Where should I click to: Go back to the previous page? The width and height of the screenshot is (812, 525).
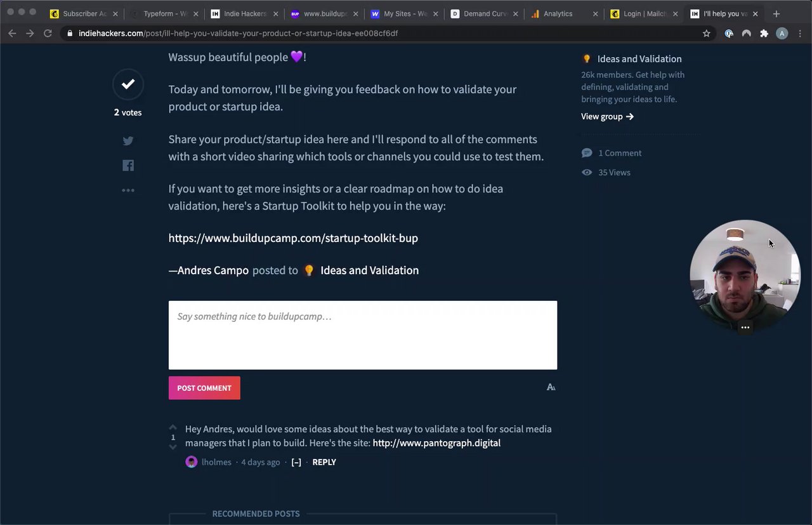[12, 34]
